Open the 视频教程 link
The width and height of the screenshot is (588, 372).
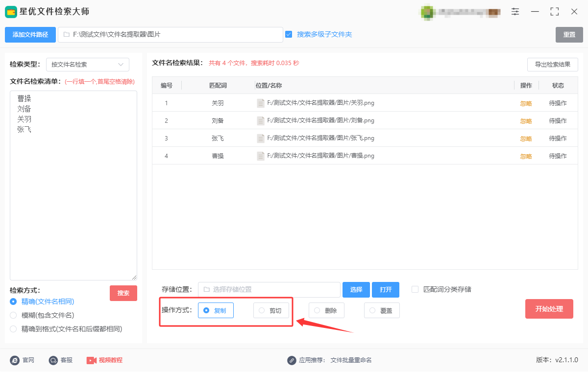tap(111, 360)
